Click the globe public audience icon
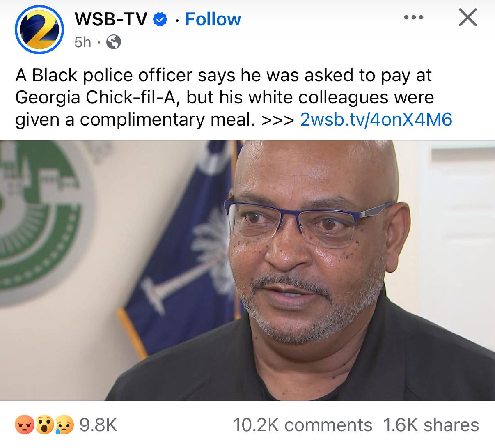 [x=114, y=42]
